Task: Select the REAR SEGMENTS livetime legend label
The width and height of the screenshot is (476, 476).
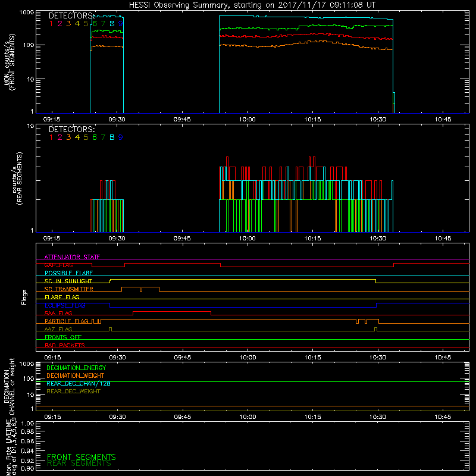Action: click(x=79, y=464)
